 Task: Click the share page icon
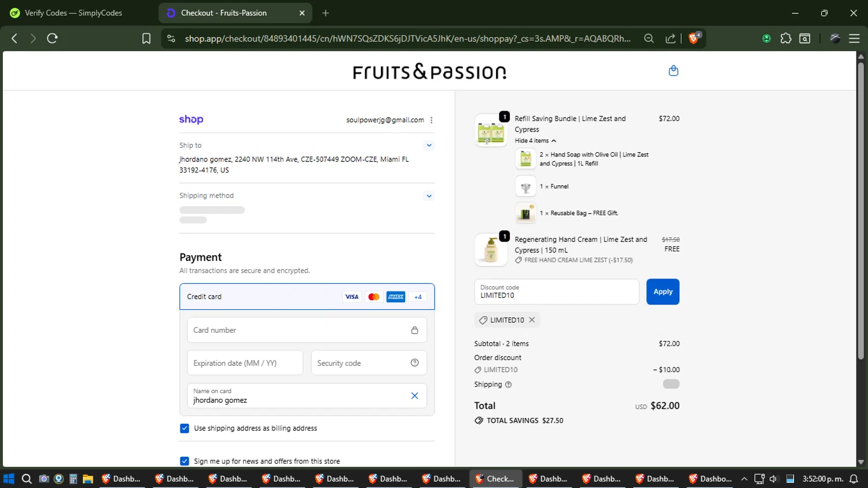[x=670, y=38]
